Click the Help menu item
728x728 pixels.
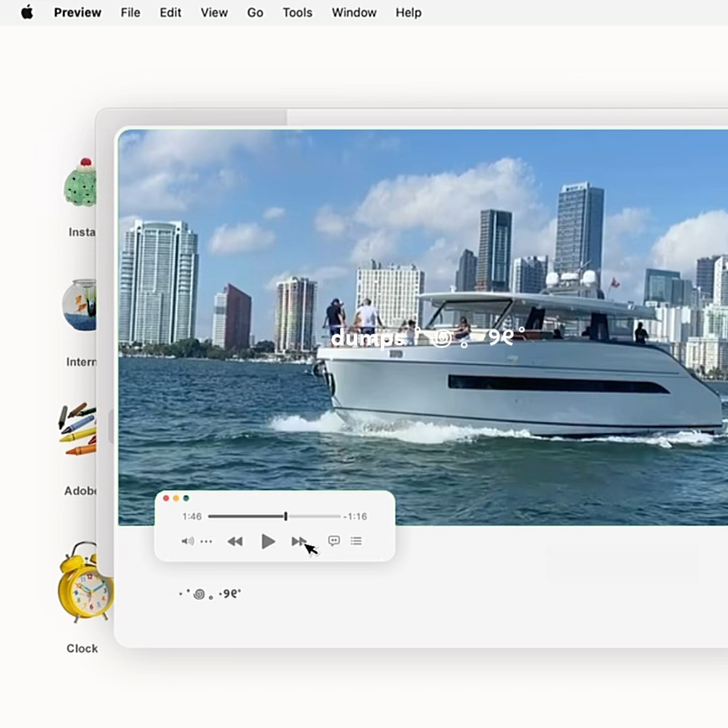coord(408,12)
